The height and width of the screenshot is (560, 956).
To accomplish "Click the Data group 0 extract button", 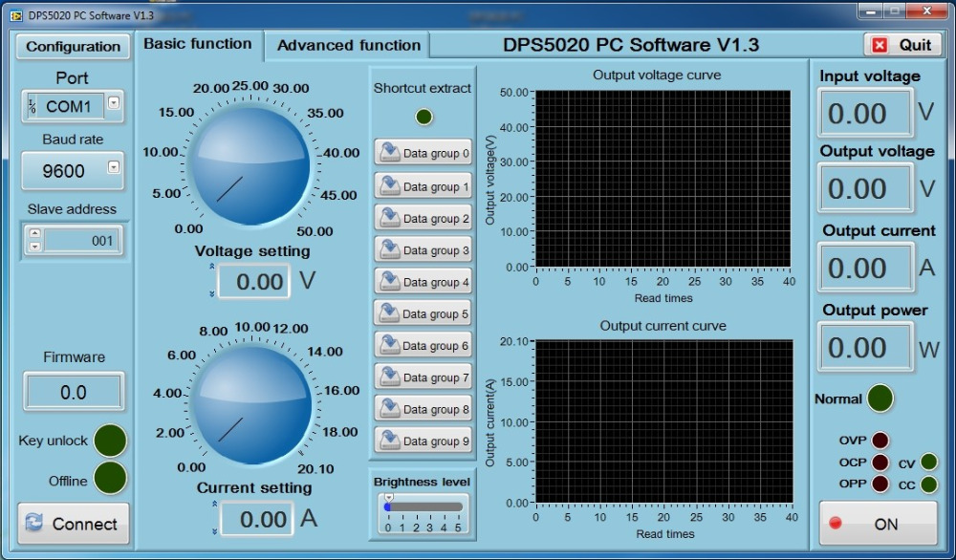I will 424,152.
